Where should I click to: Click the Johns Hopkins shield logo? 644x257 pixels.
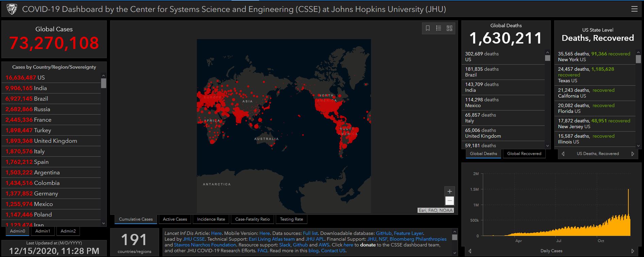12,9
